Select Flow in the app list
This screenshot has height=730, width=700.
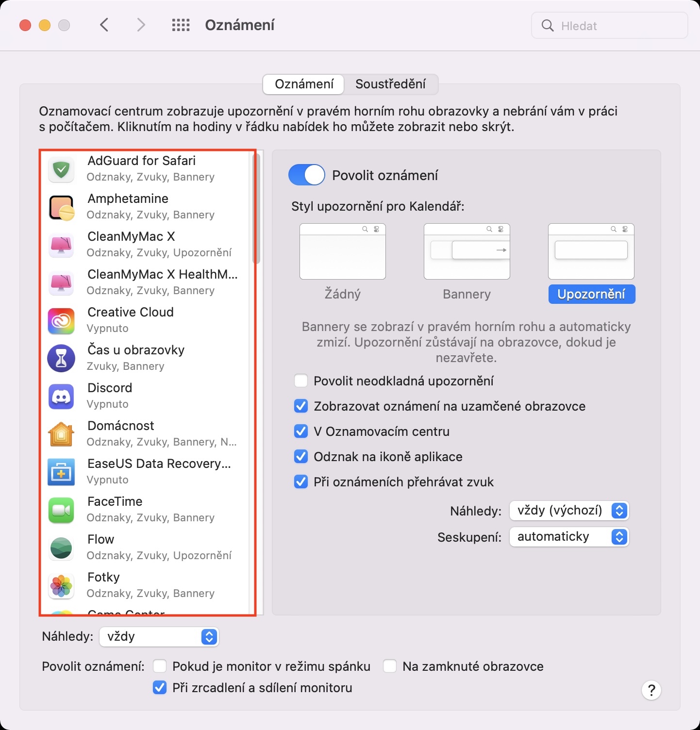(145, 548)
